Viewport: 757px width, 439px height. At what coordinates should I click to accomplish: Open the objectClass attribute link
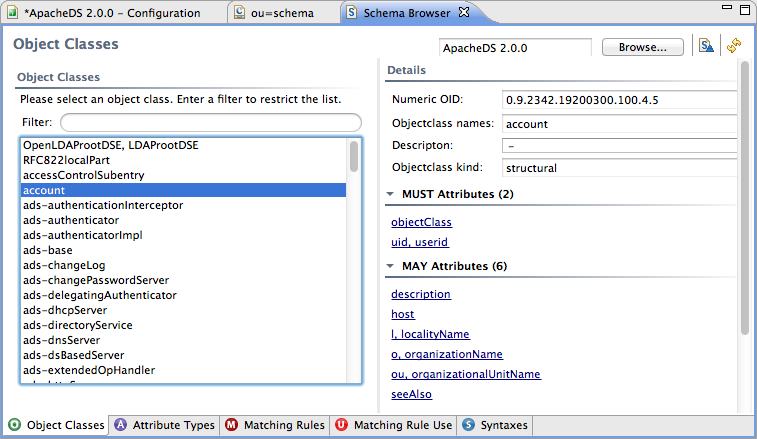click(421, 222)
